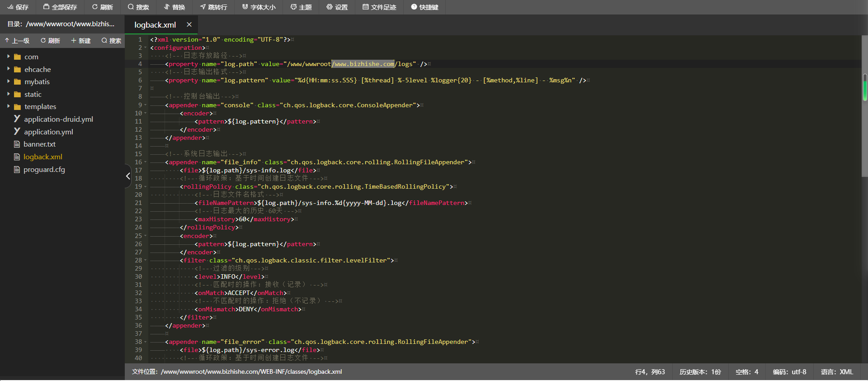Expand the com folder
The width and height of the screenshot is (868, 381).
coord(9,57)
